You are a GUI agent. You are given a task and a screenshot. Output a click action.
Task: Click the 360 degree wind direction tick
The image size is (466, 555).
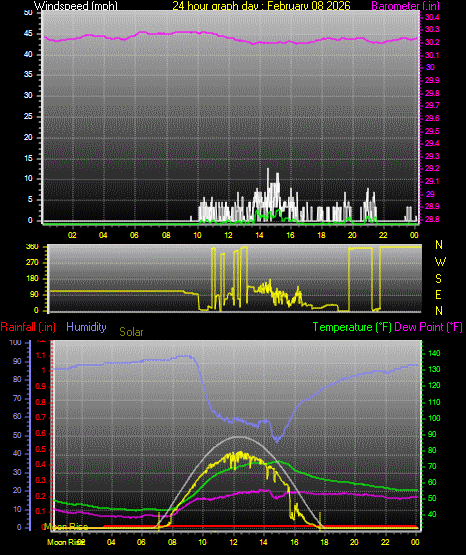pos(32,247)
